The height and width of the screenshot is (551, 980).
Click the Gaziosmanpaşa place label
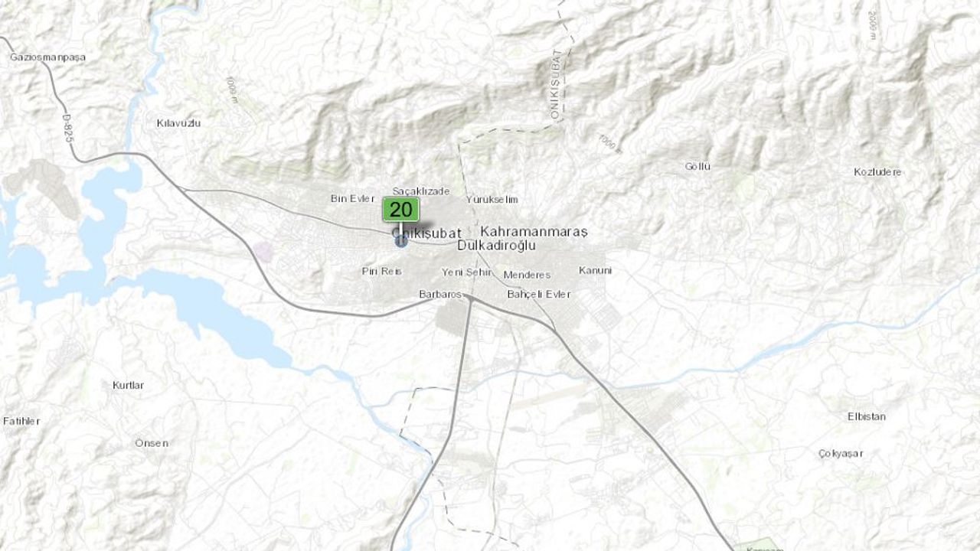(47, 57)
